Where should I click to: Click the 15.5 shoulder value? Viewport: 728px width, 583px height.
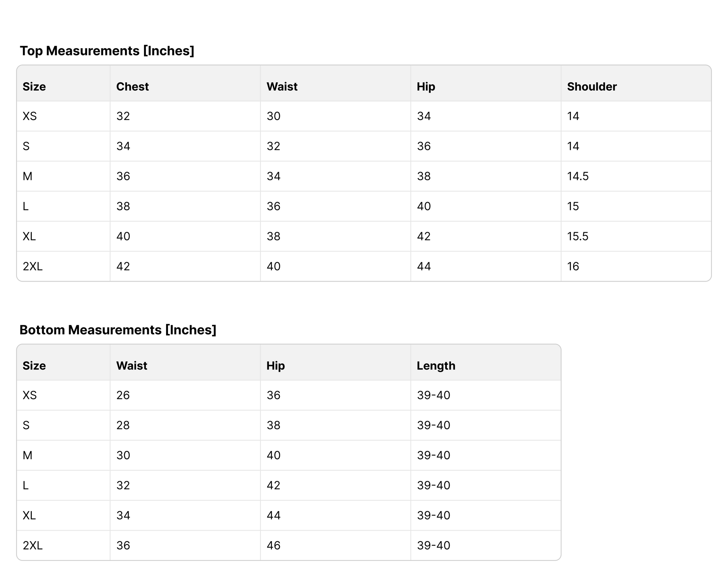[x=578, y=236]
